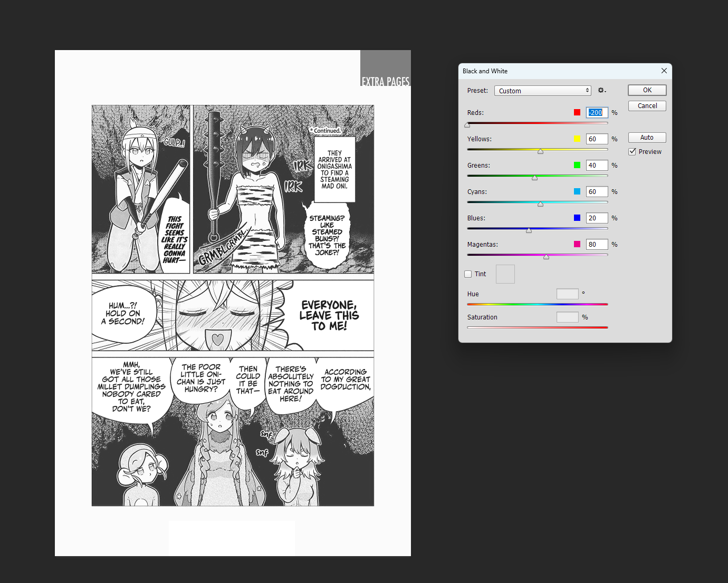Image resolution: width=728 pixels, height=583 pixels.
Task: Click the 'EVERYONE, LEAVE THIS TO ME!' text
Action: tap(329, 315)
